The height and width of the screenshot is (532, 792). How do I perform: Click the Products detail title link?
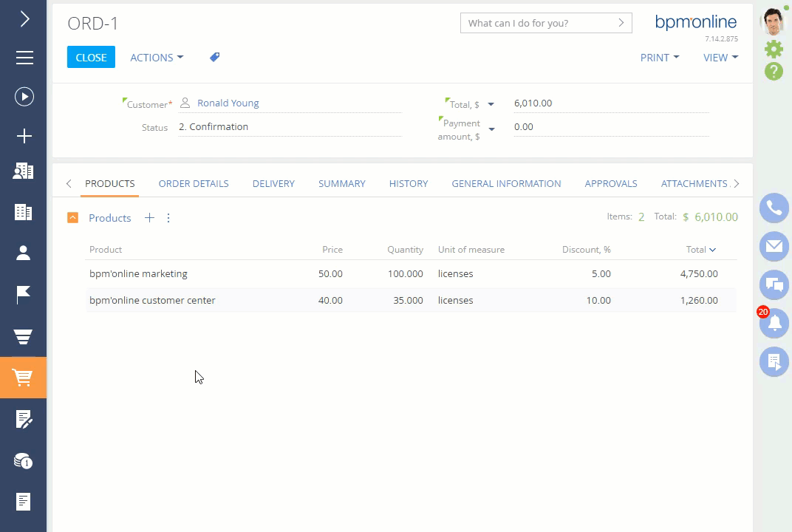[x=109, y=218]
